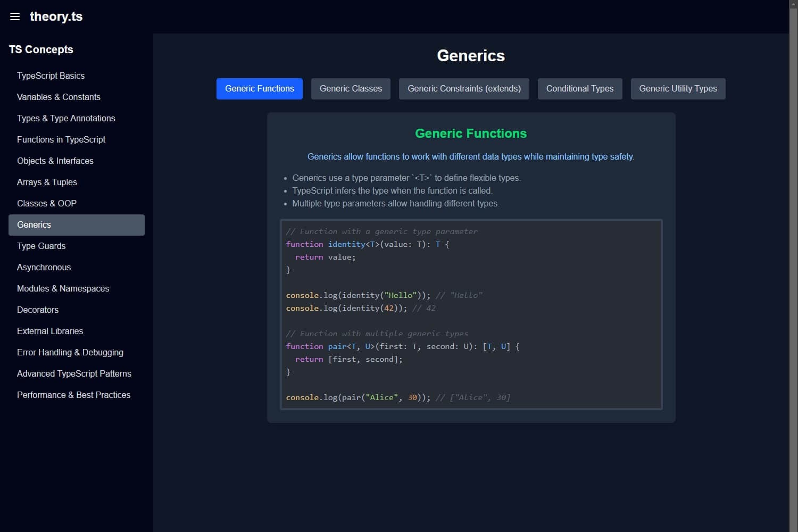Screen dimensions: 798x532
Task: Click bullet about type parameter `<T>`
Action: tap(406, 178)
